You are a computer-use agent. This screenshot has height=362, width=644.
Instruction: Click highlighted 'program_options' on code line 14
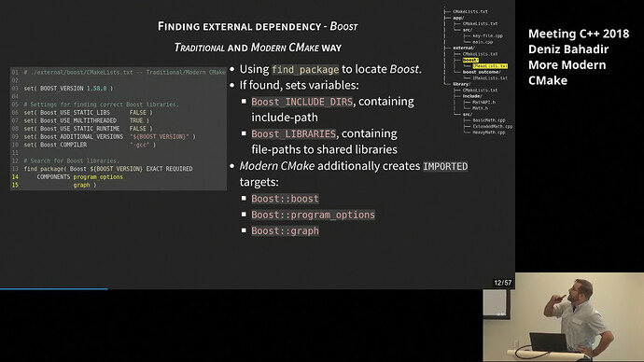pyautogui.click(x=98, y=177)
